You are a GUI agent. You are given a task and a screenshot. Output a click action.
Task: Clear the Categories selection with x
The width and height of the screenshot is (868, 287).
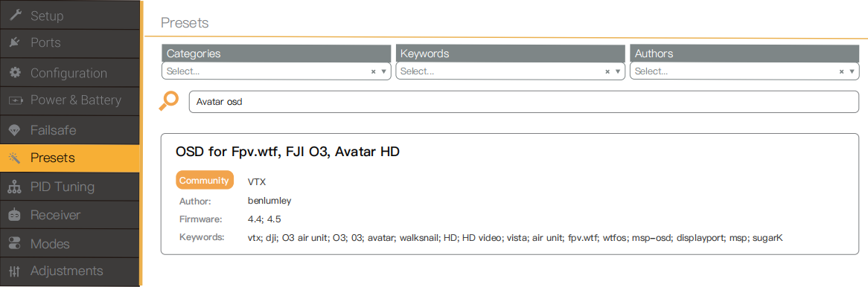[373, 71]
